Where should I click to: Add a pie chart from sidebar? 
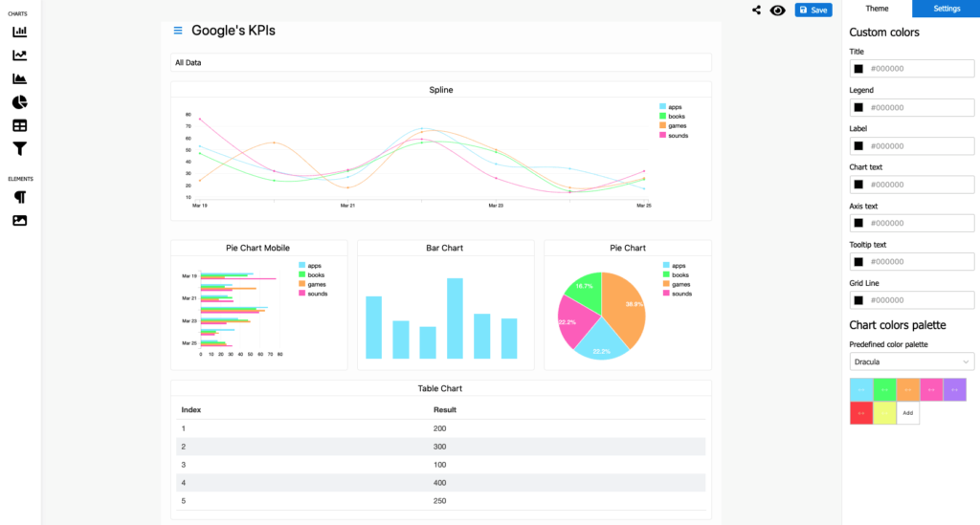click(x=20, y=102)
